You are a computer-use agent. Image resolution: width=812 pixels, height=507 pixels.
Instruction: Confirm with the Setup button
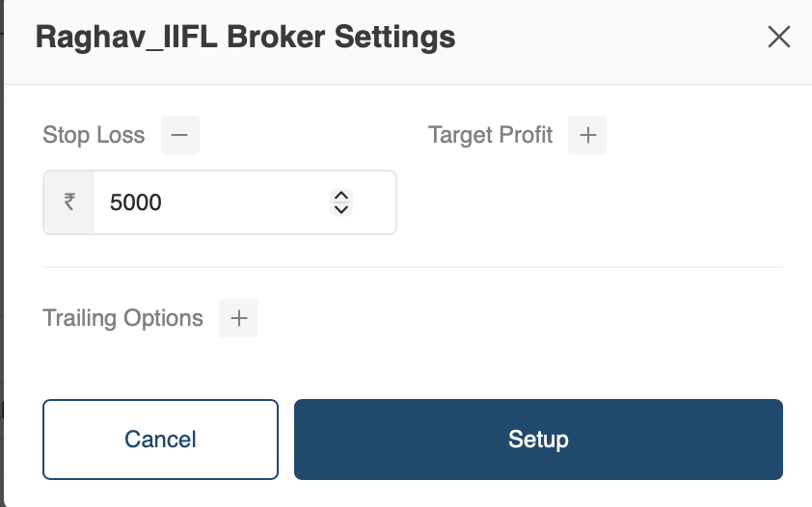pyautogui.click(x=538, y=440)
